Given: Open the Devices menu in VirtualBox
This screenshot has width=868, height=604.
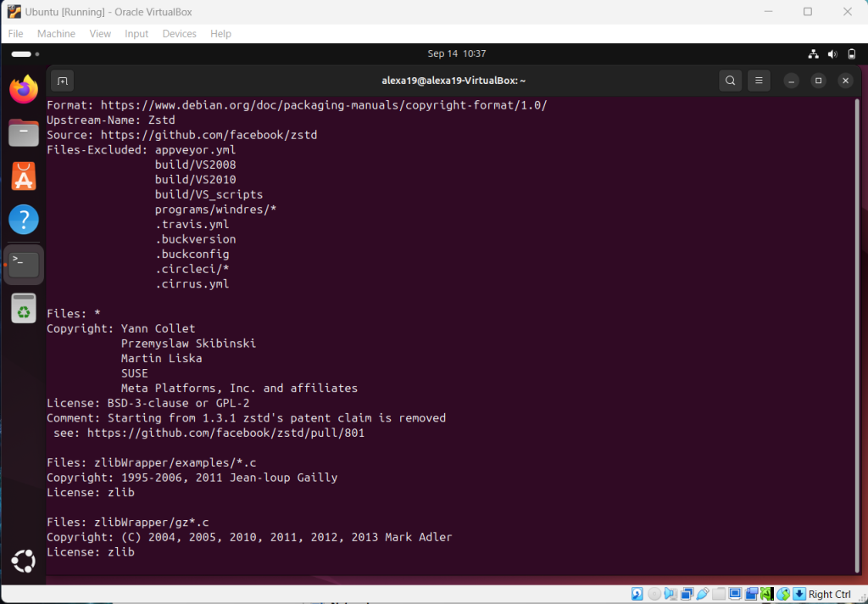Looking at the screenshot, I should click(179, 34).
